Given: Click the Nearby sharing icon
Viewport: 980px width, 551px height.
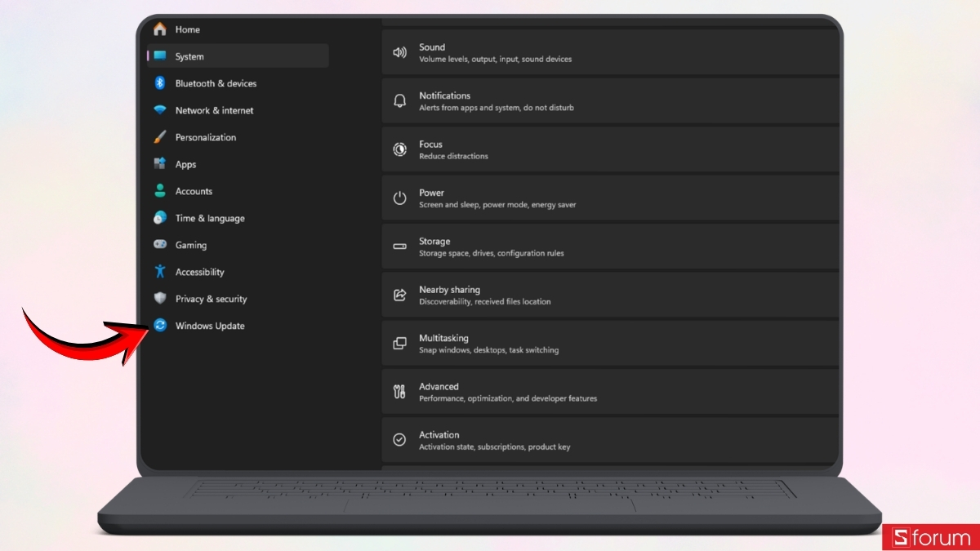Looking at the screenshot, I should point(399,295).
